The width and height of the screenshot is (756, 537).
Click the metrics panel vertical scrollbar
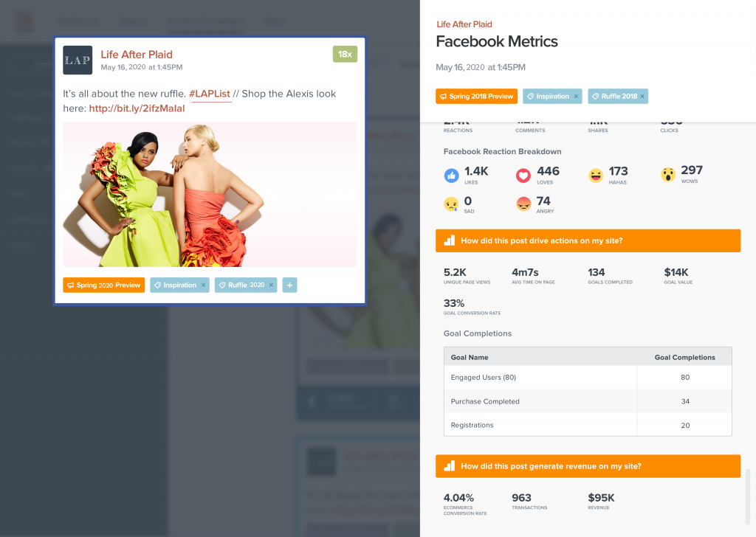click(748, 496)
